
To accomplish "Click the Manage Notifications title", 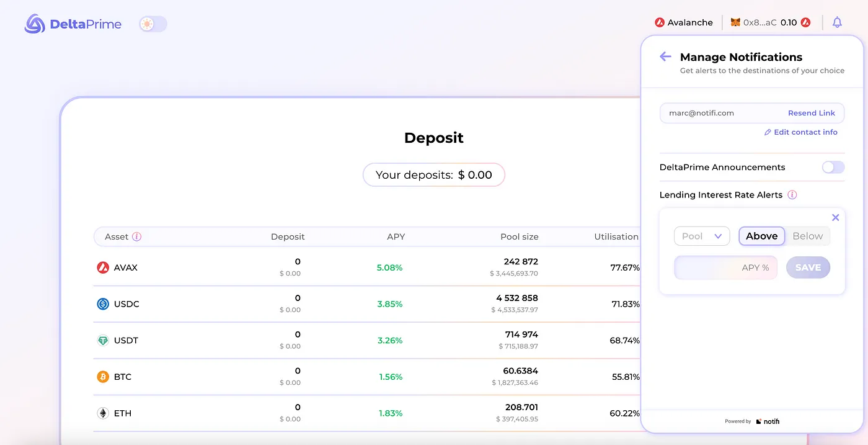I will (x=741, y=57).
